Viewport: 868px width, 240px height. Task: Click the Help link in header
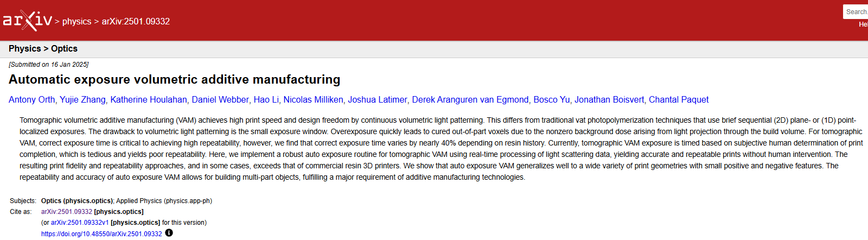click(863, 24)
